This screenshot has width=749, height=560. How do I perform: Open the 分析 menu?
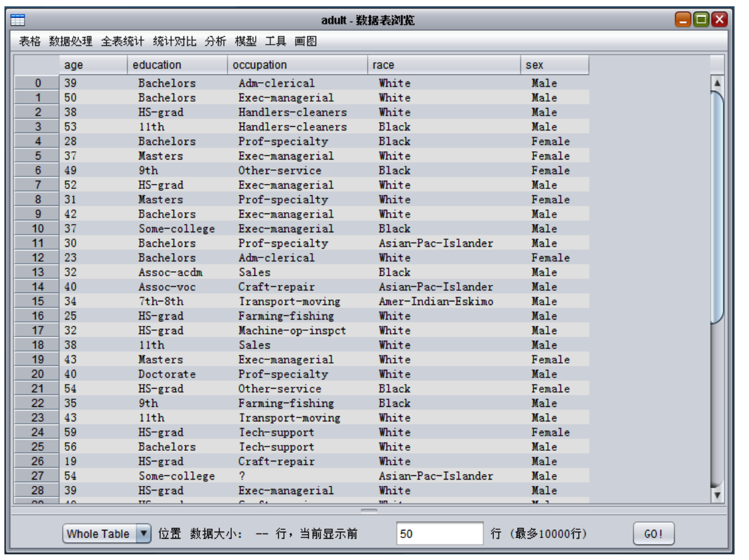[x=216, y=41]
